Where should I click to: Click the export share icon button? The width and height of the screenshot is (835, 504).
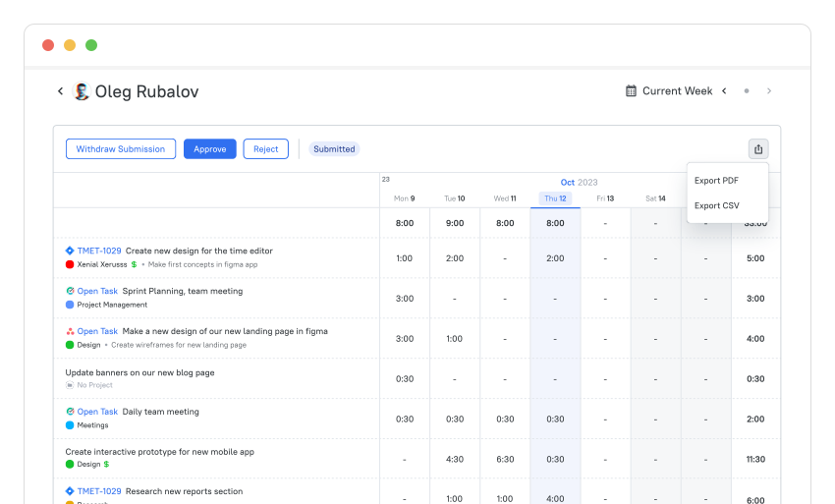758,149
